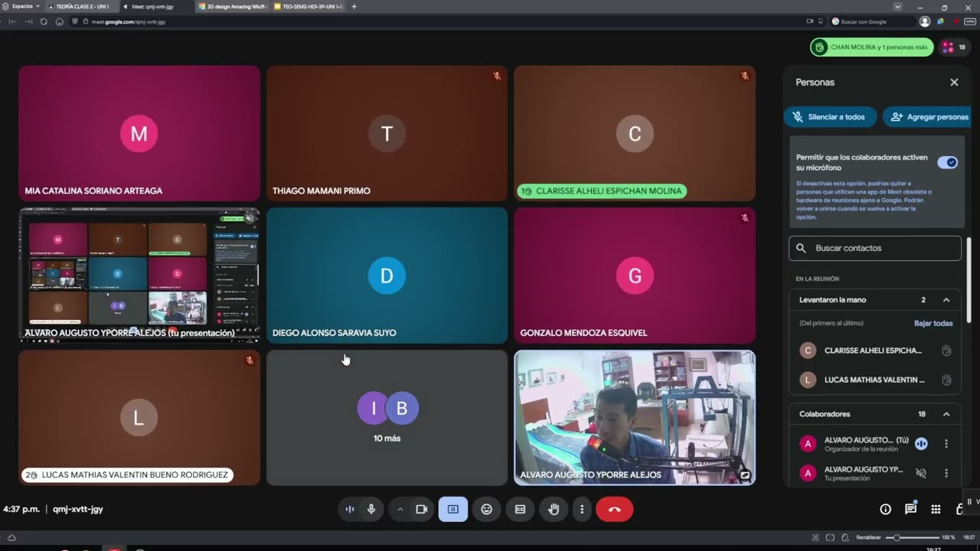
Task: Click the zoom slider in the status bar
Action: [x=912, y=537]
